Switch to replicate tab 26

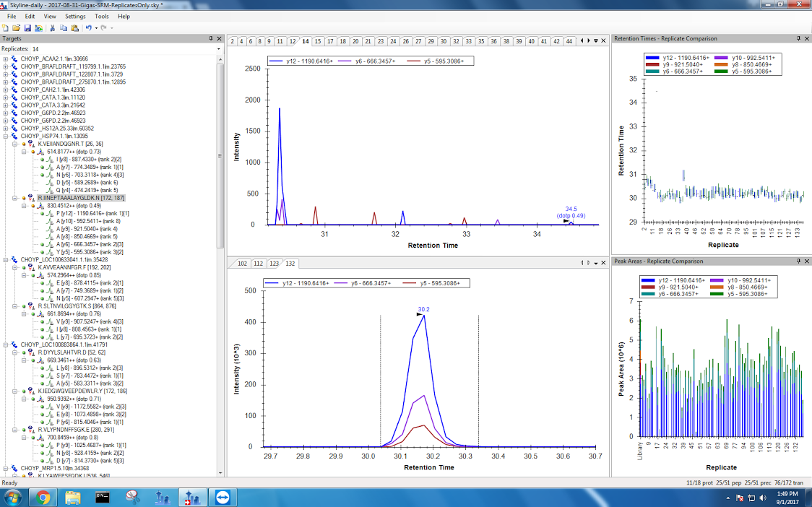pos(406,41)
